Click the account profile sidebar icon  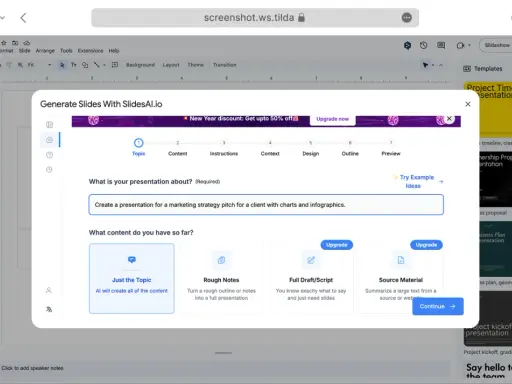[49, 290]
